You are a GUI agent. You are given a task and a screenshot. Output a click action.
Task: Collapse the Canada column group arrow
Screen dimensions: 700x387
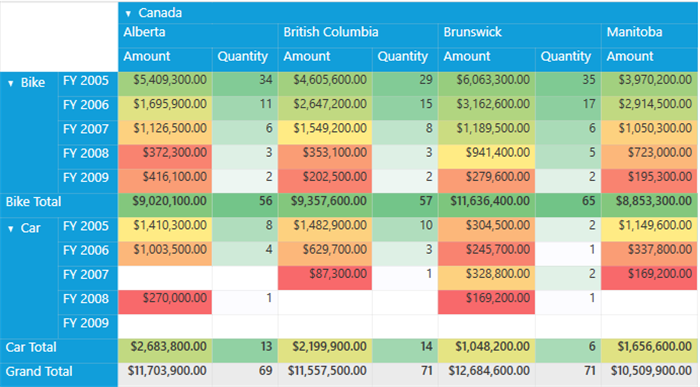click(128, 14)
